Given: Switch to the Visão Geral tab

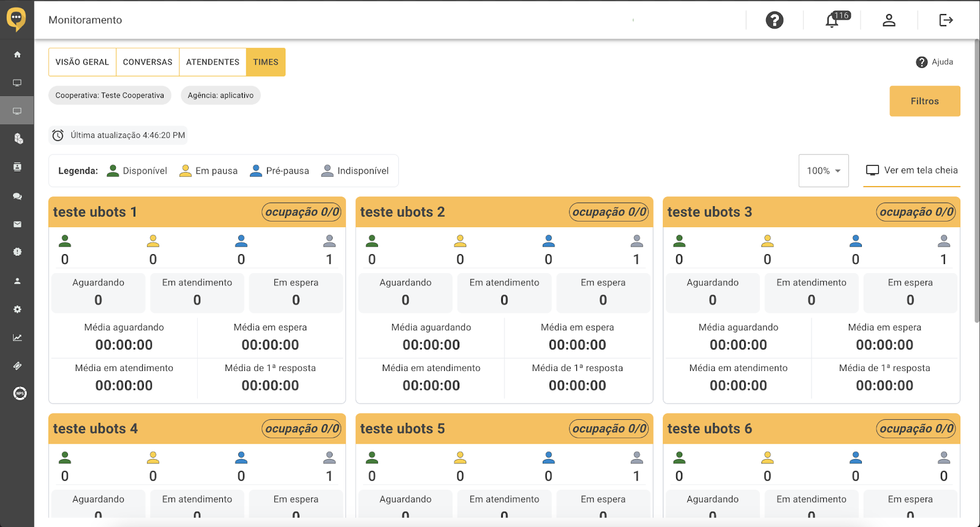Looking at the screenshot, I should (x=82, y=62).
